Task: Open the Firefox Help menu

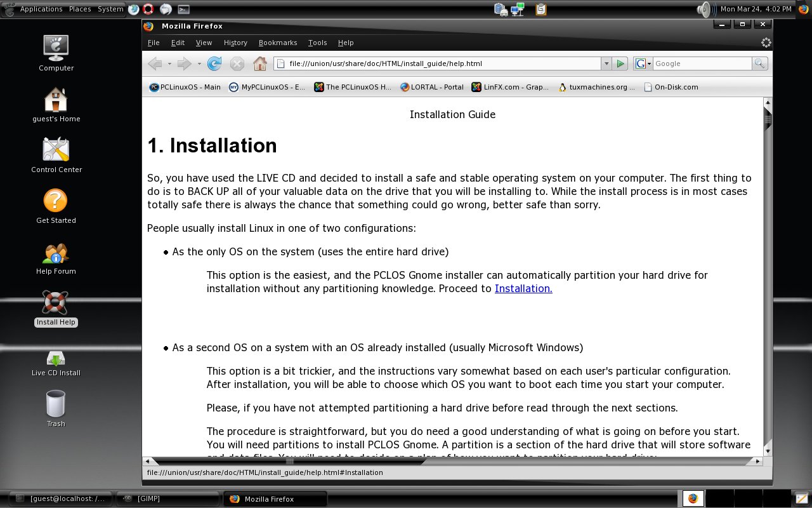Action: [346, 43]
